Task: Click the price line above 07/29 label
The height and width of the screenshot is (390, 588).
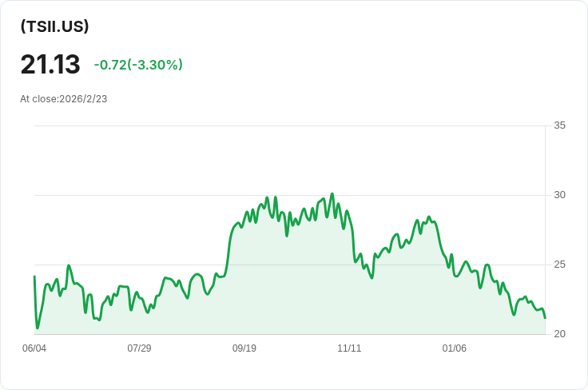Action: coord(139,297)
